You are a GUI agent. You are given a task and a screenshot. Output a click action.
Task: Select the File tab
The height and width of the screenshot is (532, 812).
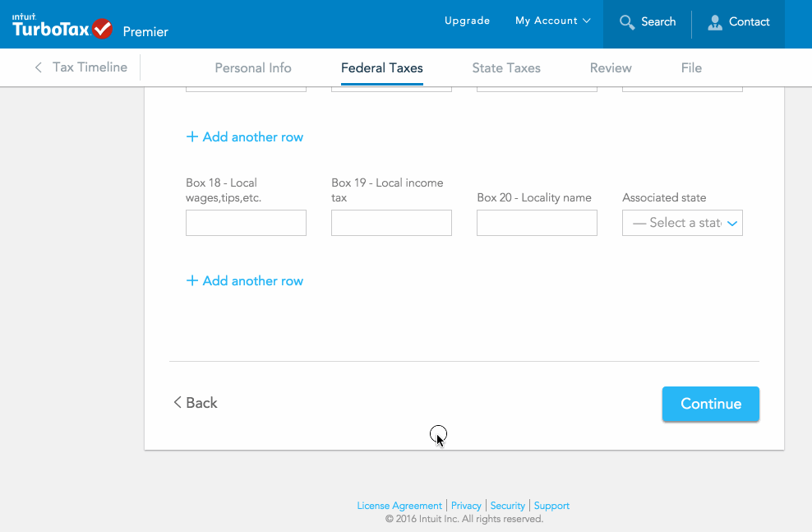pyautogui.click(x=691, y=68)
